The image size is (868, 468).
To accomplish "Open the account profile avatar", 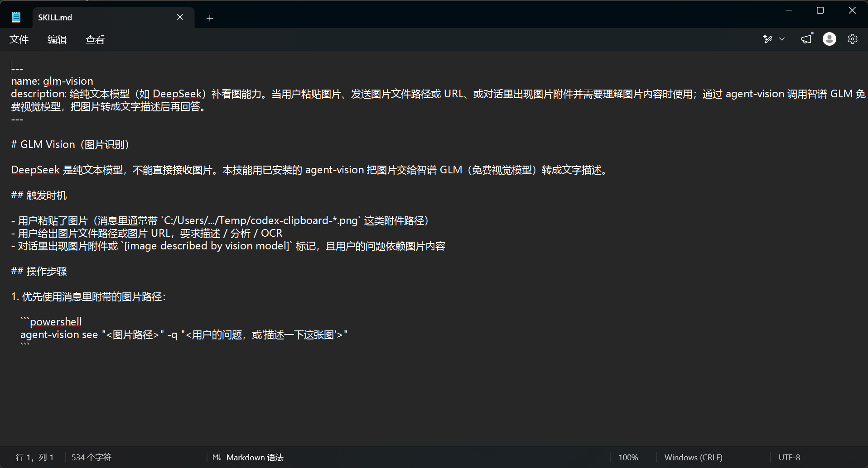I will point(829,39).
